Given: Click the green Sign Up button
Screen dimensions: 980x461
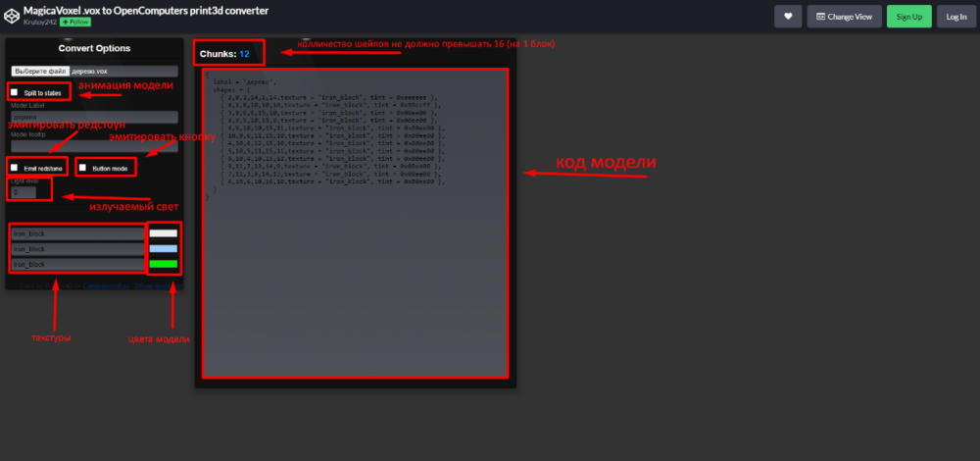Looking at the screenshot, I should pyautogui.click(x=908, y=16).
